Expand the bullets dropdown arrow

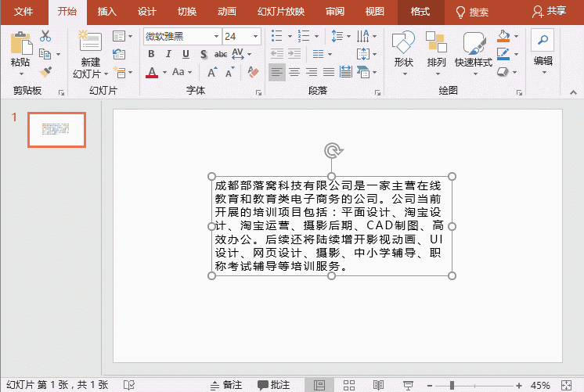pos(290,37)
